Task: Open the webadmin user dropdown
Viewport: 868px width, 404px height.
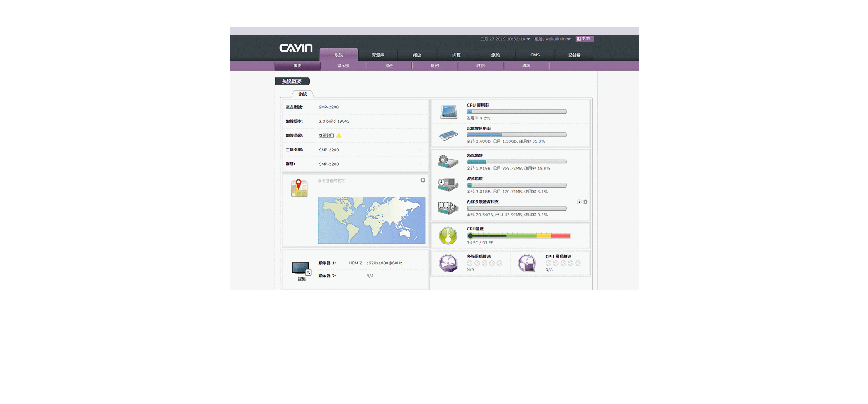Action: pos(552,39)
